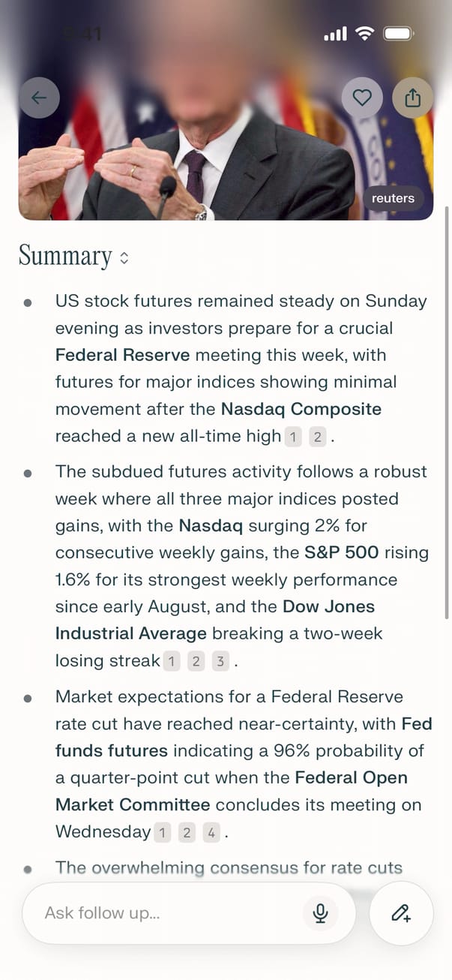
Task: Tap the battery status icon
Action: (x=398, y=34)
